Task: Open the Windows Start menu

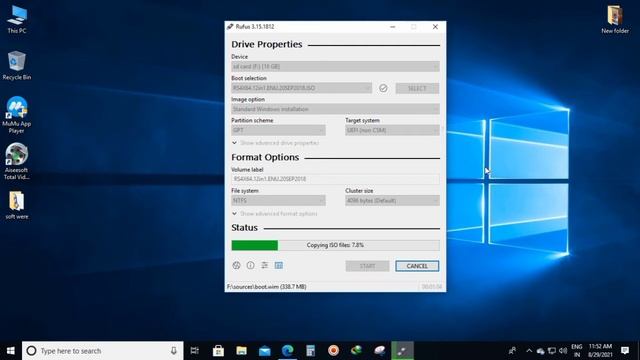Action: pos(11,351)
